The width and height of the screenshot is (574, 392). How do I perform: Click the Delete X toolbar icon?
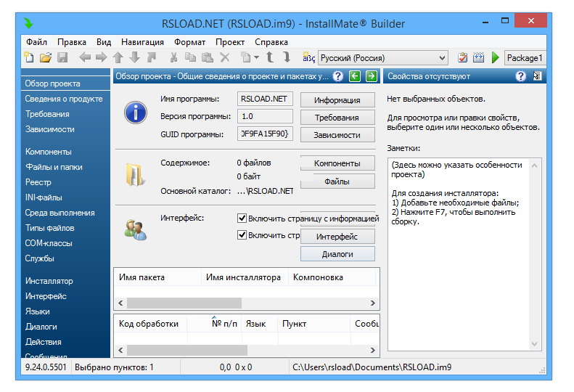225,57
